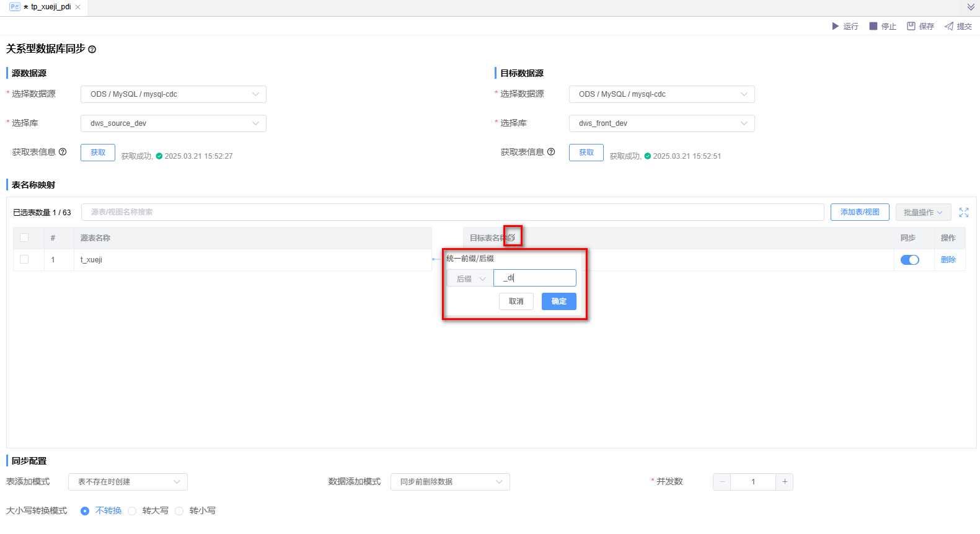
Task: Open the source database dws_source_dev dropdown
Action: 173,123
